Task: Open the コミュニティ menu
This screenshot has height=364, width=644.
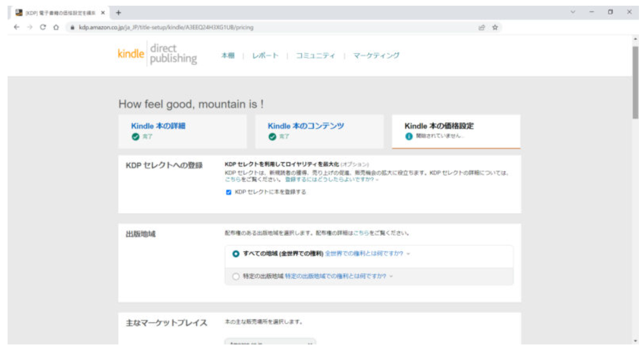Action: (316, 56)
